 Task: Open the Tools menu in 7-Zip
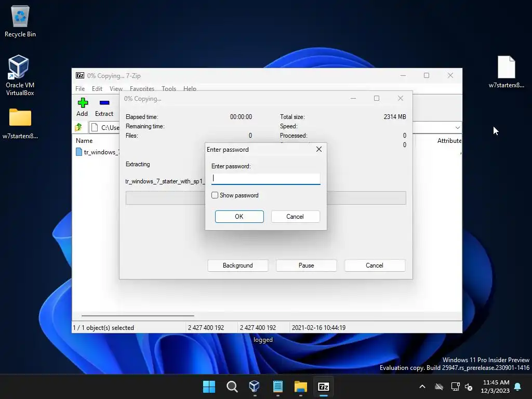(169, 88)
